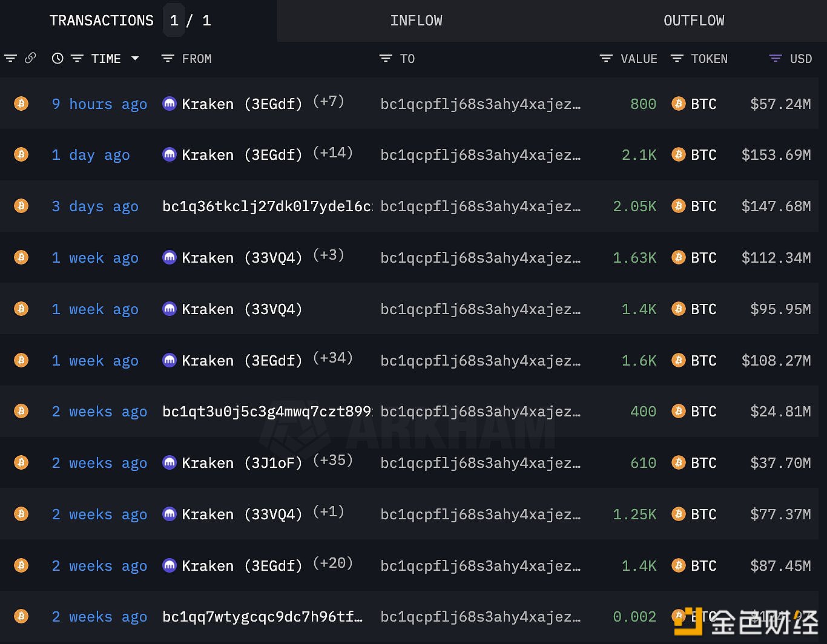The height and width of the screenshot is (644, 827).
Task: Expand the (+34) additional senders
Action: click(x=333, y=358)
